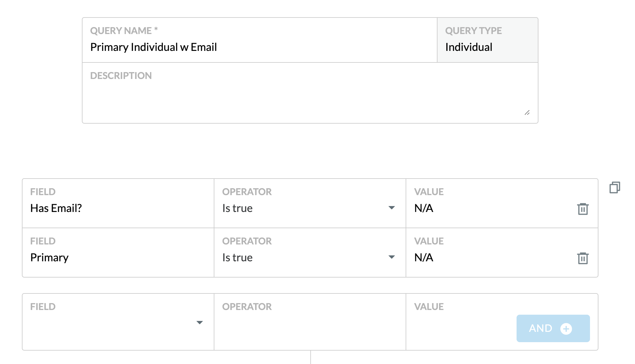Screen dimensions: 635x364
Task: Add condition with AND button
Action: pyautogui.click(x=553, y=328)
